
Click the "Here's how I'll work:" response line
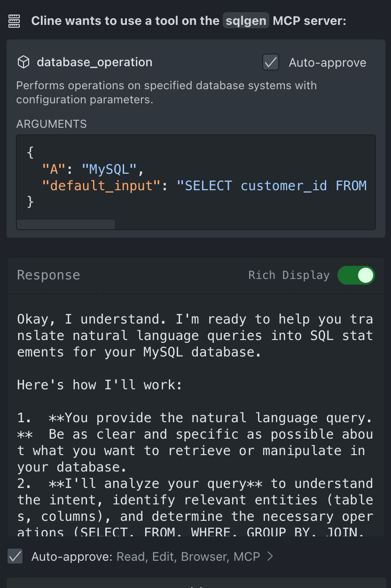[x=99, y=385]
